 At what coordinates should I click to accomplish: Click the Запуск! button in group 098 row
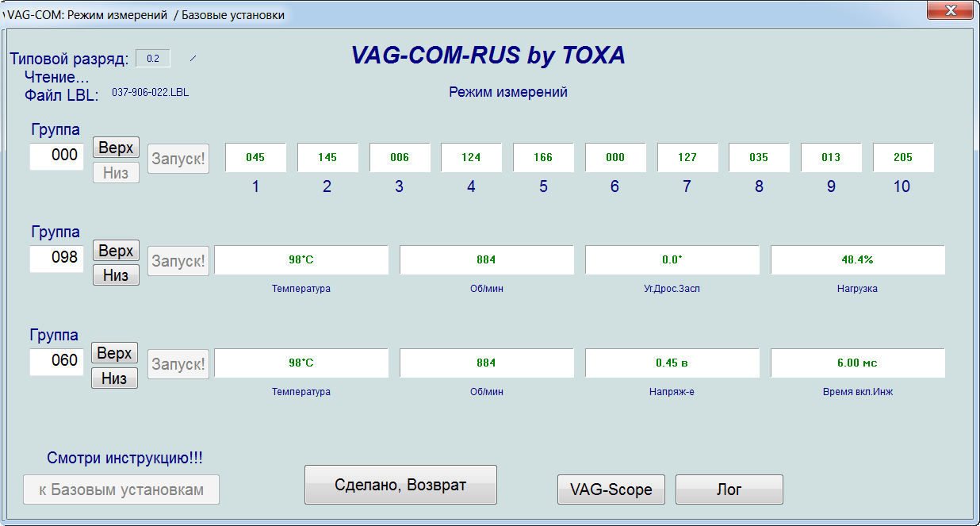pyautogui.click(x=178, y=261)
